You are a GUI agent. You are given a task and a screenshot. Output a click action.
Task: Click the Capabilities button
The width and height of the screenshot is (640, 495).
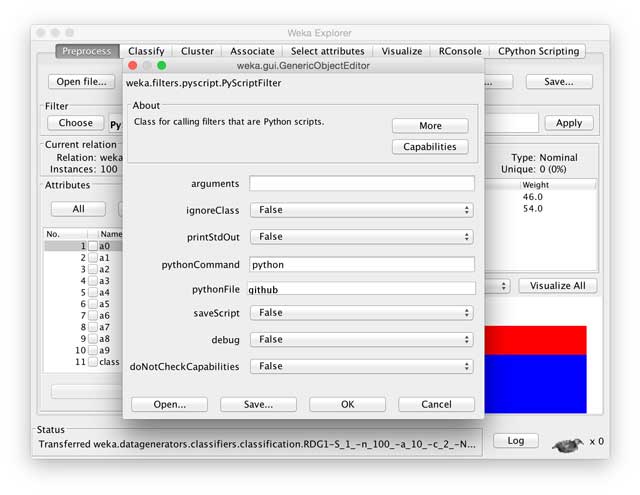tap(430, 147)
